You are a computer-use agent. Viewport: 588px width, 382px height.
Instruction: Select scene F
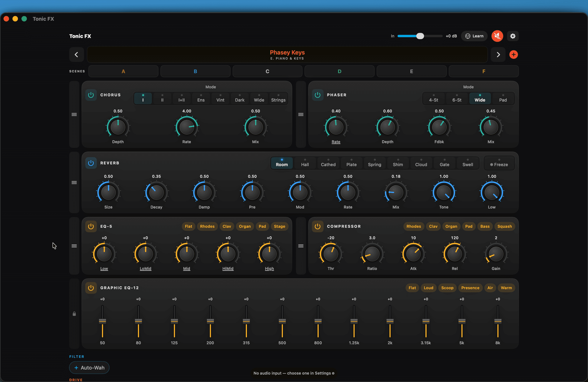484,71
